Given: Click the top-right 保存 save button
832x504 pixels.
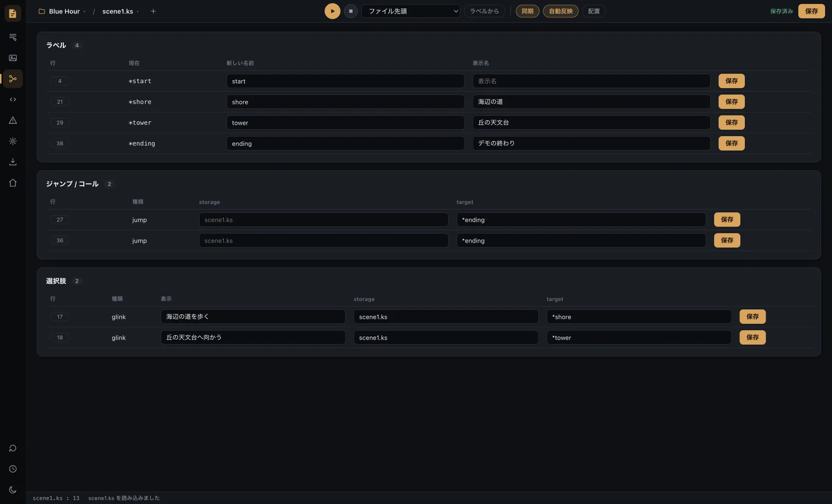Looking at the screenshot, I should click(x=811, y=11).
